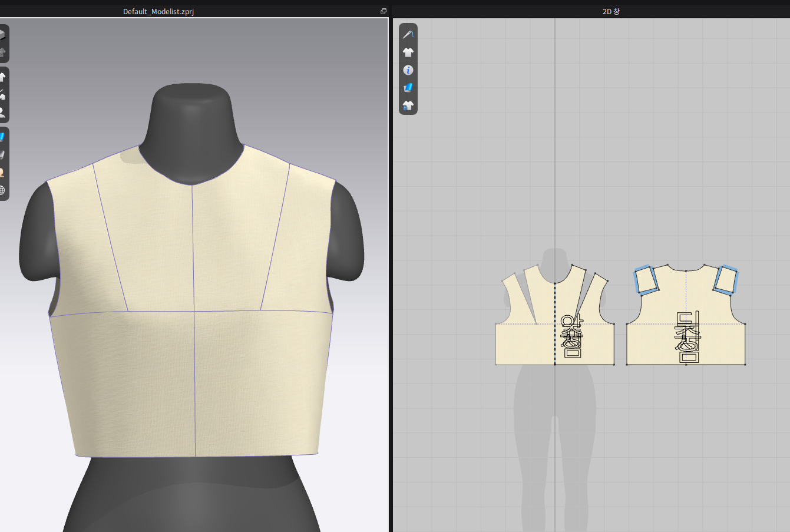Image resolution: width=790 pixels, height=532 pixels.
Task: Click the gray cube icon atop 3D toolbar
Action: click(x=2, y=35)
